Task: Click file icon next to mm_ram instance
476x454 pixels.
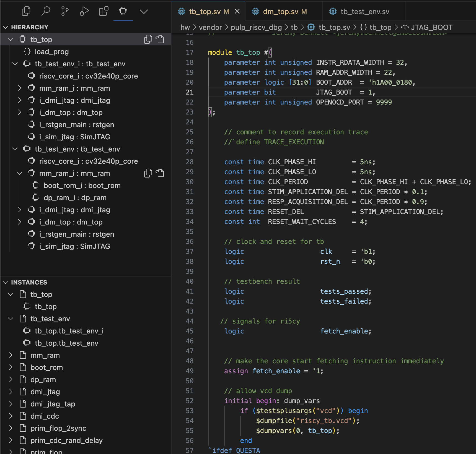Action: [x=23, y=355]
